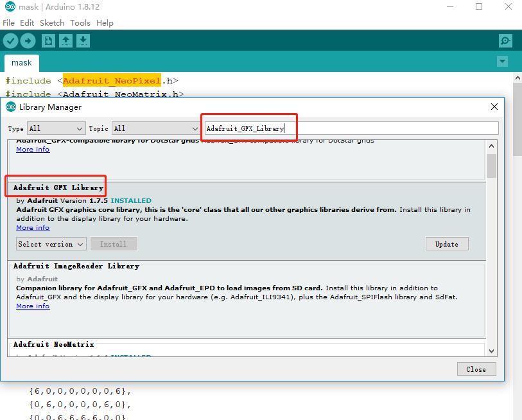The width and height of the screenshot is (522, 420).
Task: Open the Sketch menu
Action: tap(52, 23)
